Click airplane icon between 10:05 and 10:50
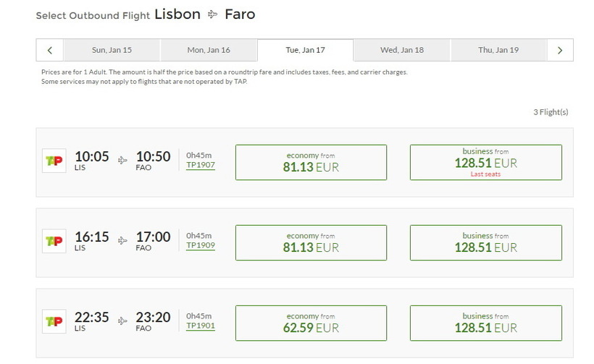The image size is (594, 364). coord(122,160)
